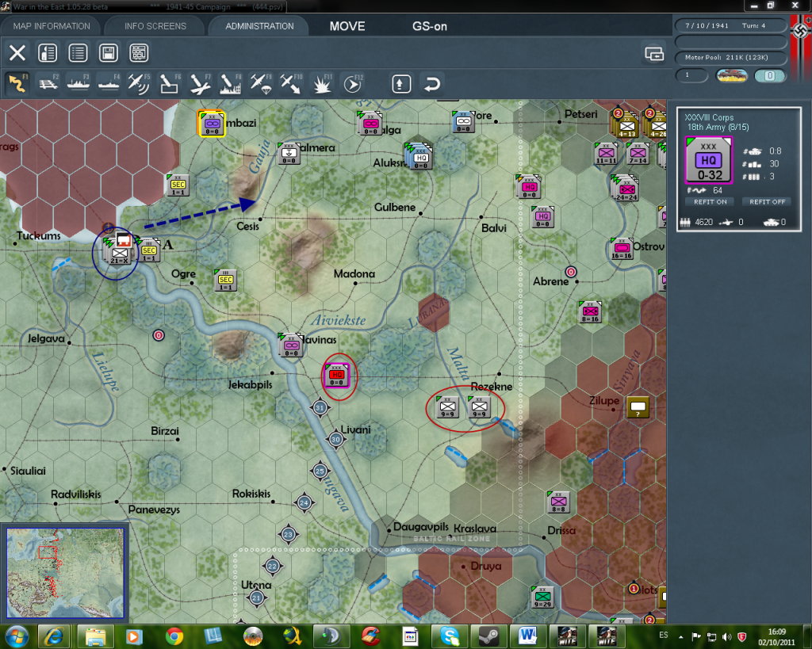Viewport: 812px width, 649px height.
Task: Select the HQ stack at Aluksne
Action: click(x=419, y=158)
